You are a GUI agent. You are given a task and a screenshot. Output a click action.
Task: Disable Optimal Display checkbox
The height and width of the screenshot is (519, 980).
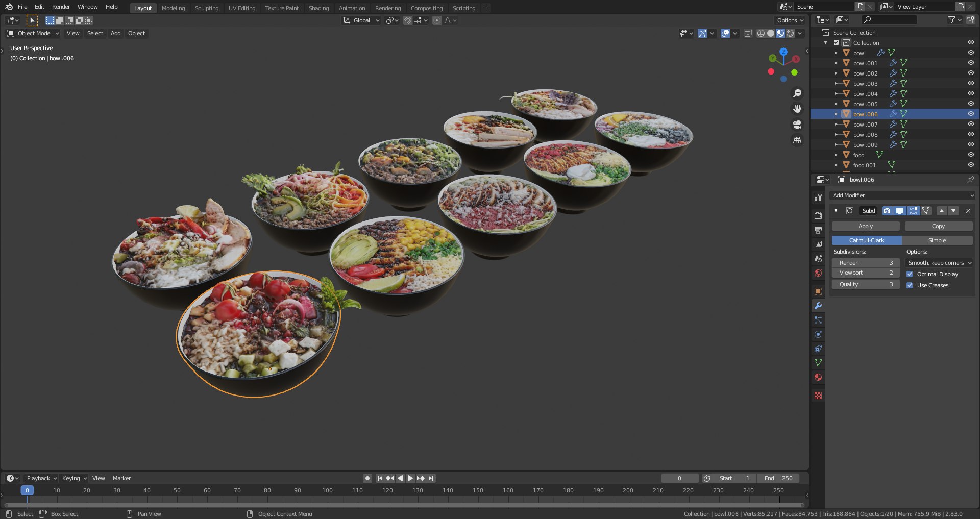[910, 274]
